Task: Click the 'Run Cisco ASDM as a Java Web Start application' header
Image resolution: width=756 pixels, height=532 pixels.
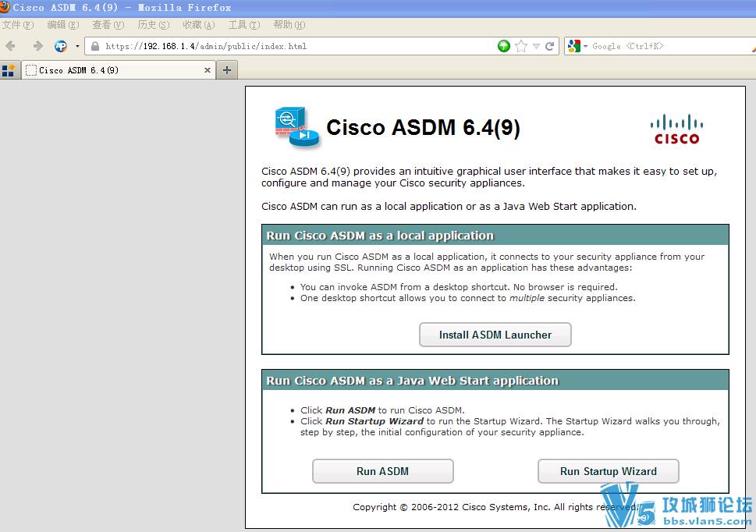Action: 413,381
